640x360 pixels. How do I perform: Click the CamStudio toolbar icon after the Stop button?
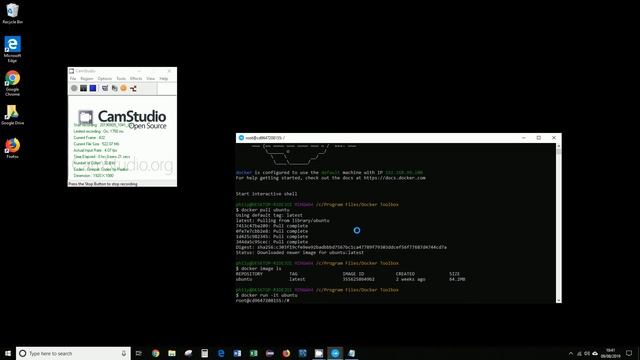pos(105,88)
